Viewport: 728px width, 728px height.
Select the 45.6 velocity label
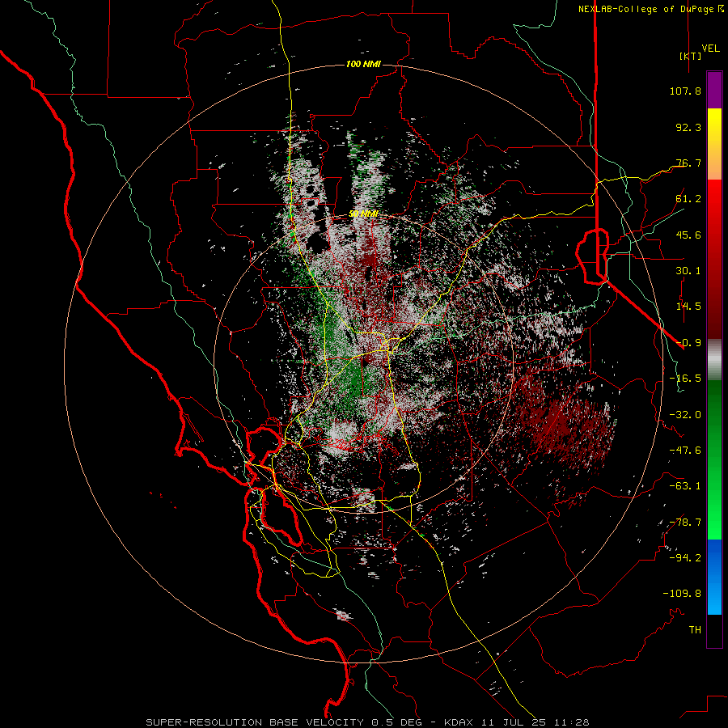pos(688,235)
